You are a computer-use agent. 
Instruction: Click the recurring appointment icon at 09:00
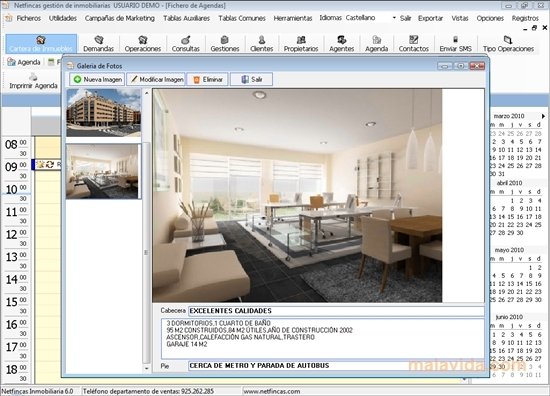click(x=49, y=164)
